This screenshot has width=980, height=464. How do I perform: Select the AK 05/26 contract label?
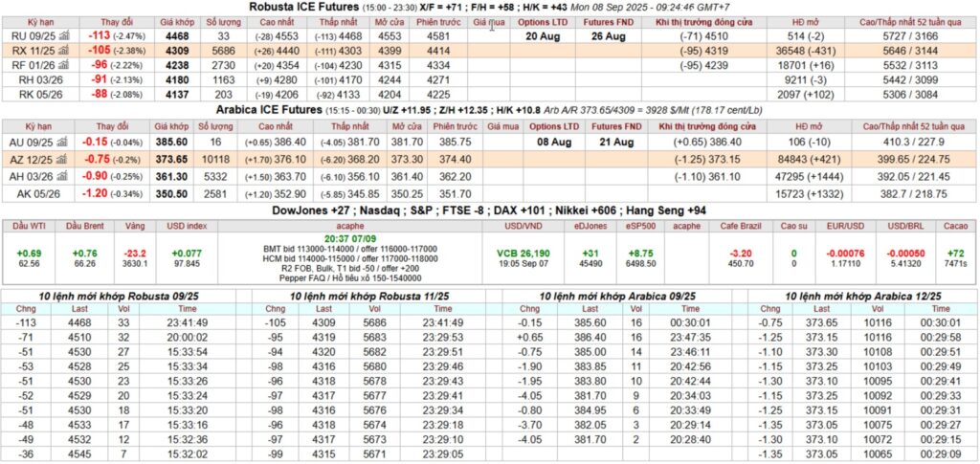(x=33, y=192)
